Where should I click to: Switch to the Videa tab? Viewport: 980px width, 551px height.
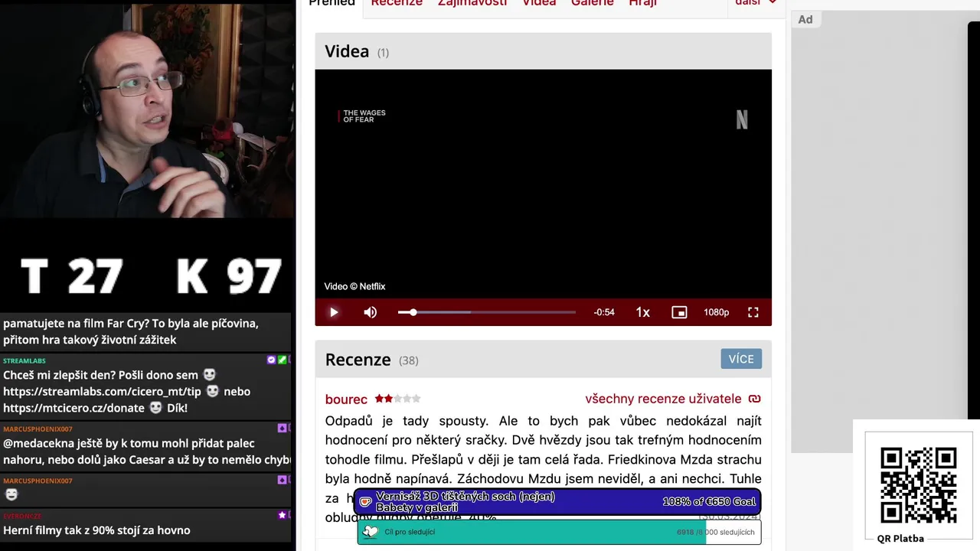coord(539,3)
